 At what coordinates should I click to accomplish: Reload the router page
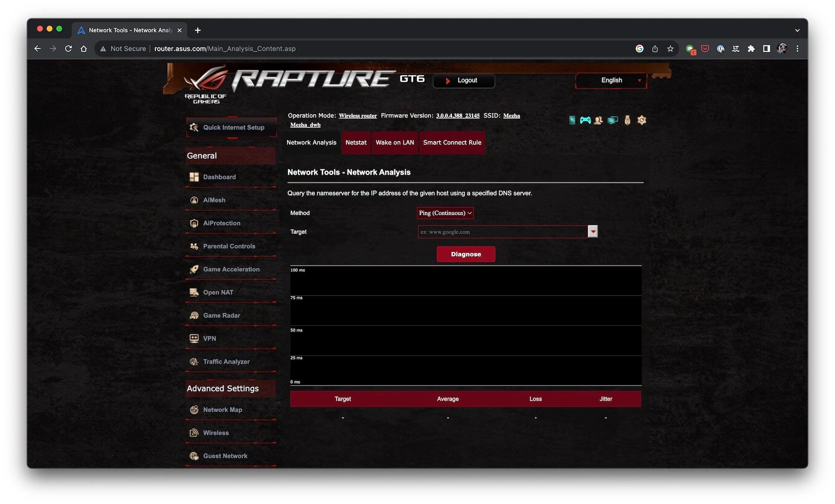(68, 49)
